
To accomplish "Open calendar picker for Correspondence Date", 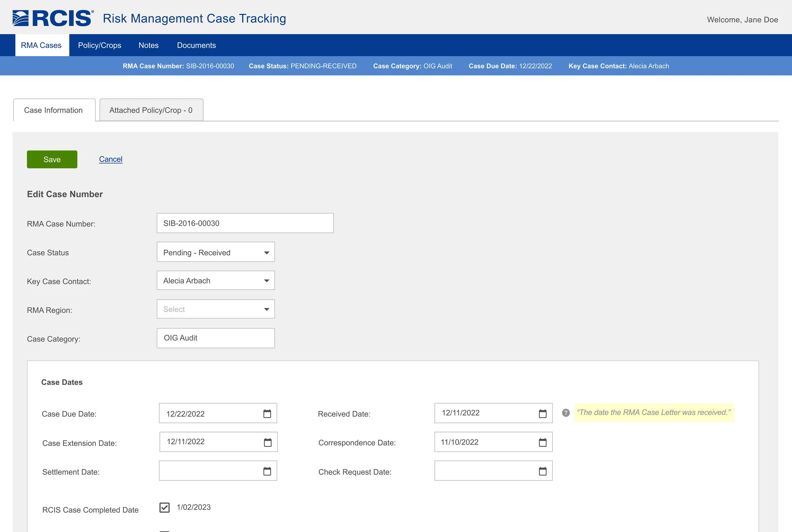I will (x=542, y=442).
